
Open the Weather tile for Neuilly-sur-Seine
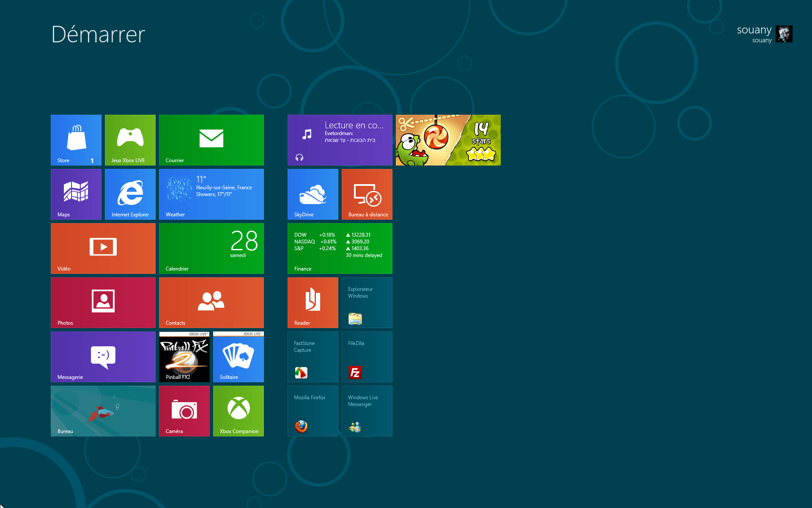click(x=211, y=194)
